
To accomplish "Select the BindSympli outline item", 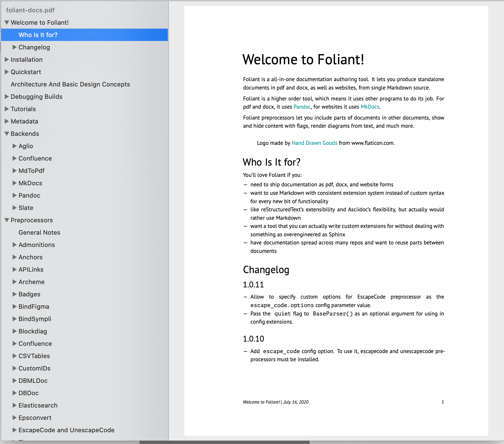I will click(x=35, y=319).
